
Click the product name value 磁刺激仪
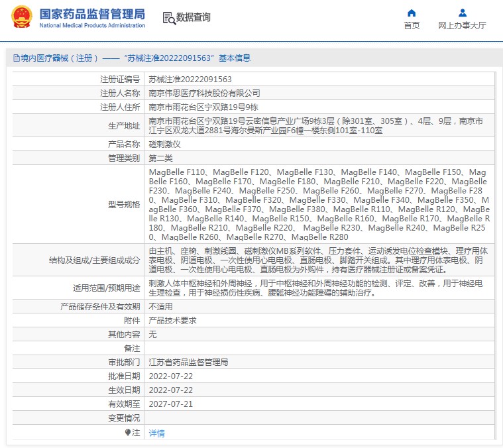click(164, 144)
